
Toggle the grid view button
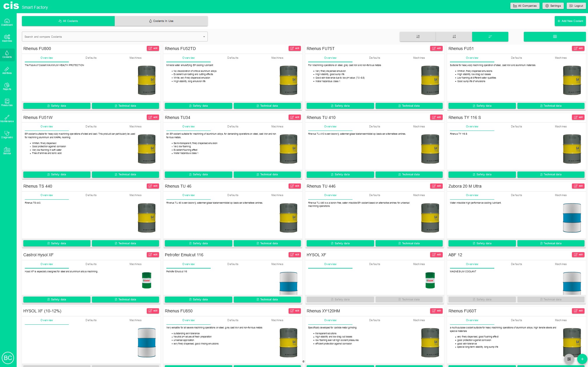[554, 37]
